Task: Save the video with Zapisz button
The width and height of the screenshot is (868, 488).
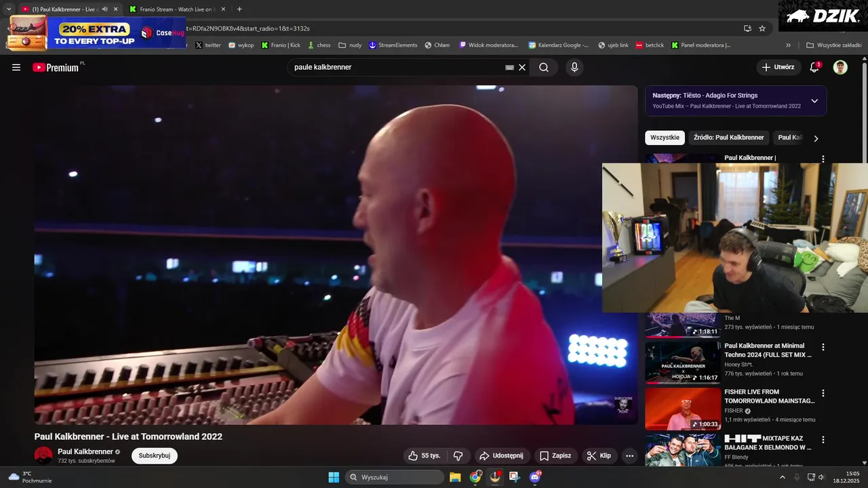Action: pos(555,455)
